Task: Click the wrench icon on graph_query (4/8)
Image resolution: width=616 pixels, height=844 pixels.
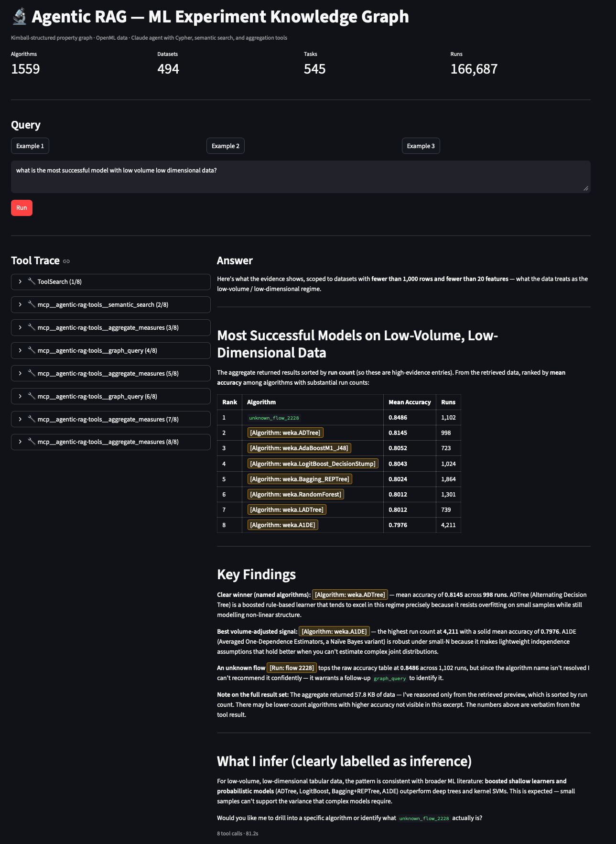Action: 32,350
